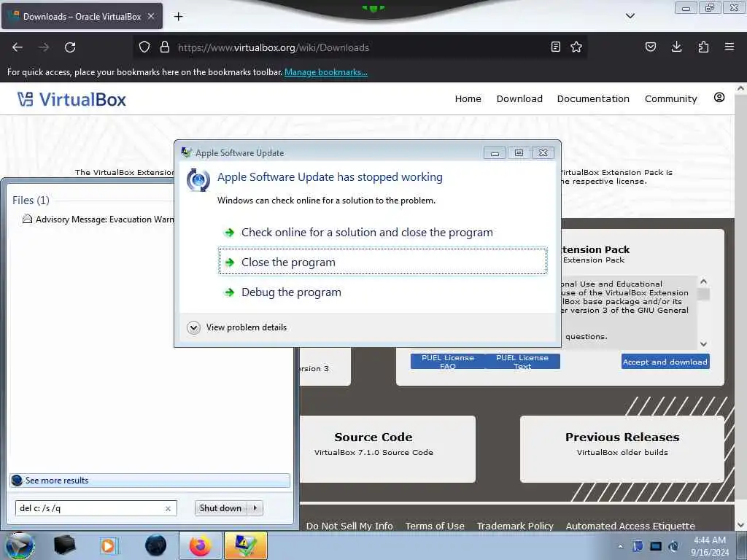747x560 pixels.
Task: Open the Shut down options arrow
Action: [255, 508]
